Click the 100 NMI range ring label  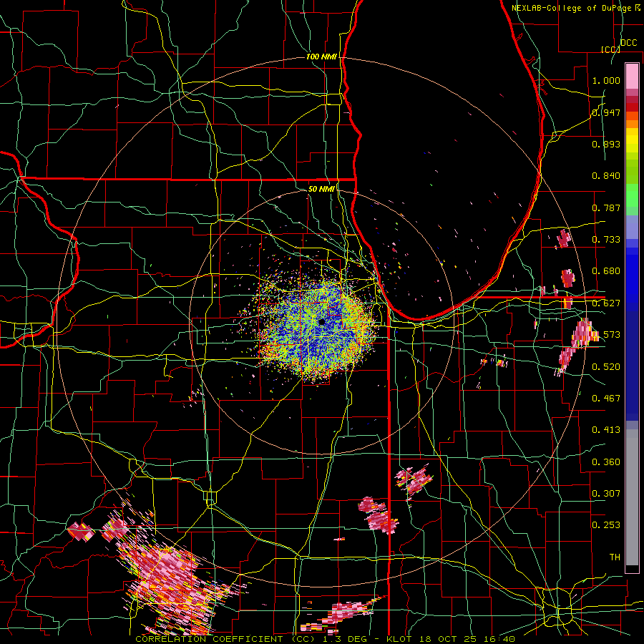[321, 57]
